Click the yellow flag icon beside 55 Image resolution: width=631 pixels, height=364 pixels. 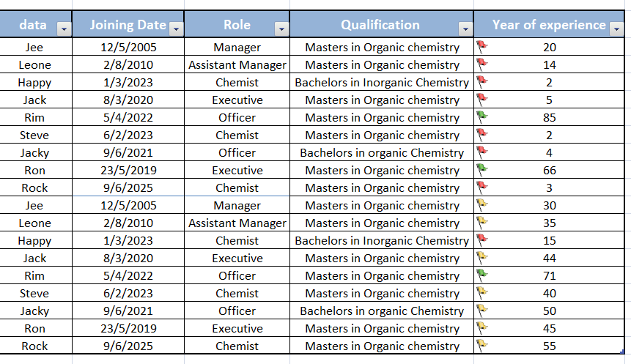pos(481,346)
